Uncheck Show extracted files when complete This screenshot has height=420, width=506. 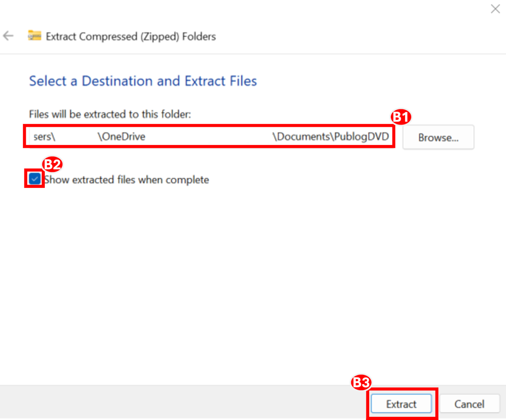click(34, 179)
